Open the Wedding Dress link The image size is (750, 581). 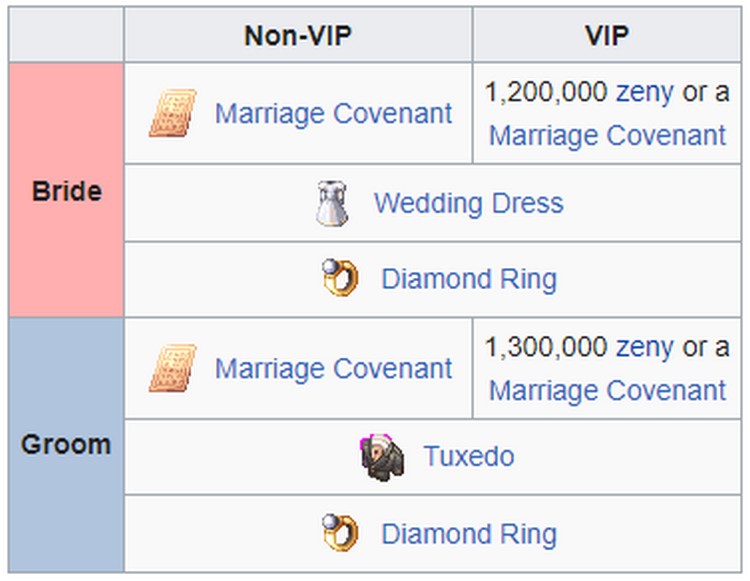[x=468, y=203]
